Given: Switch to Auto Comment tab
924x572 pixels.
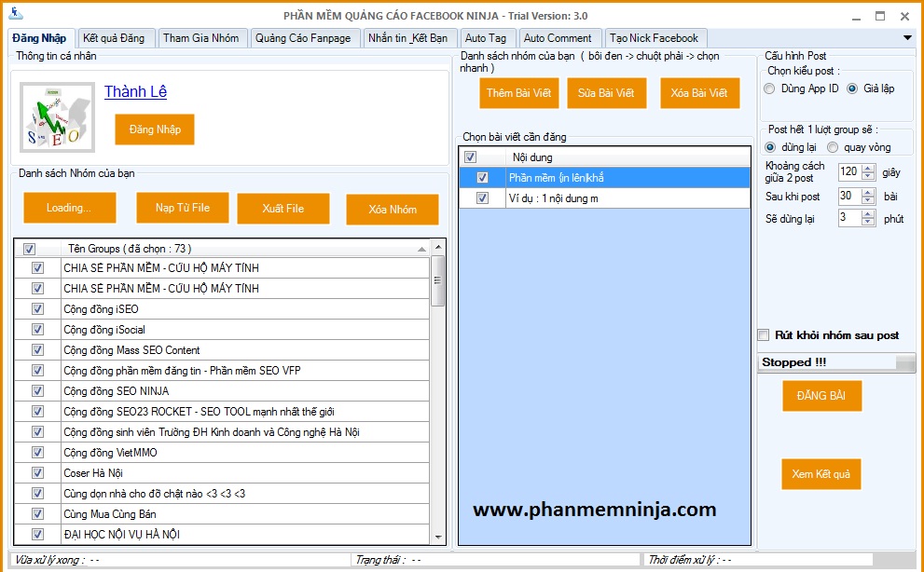Looking at the screenshot, I should [558, 38].
